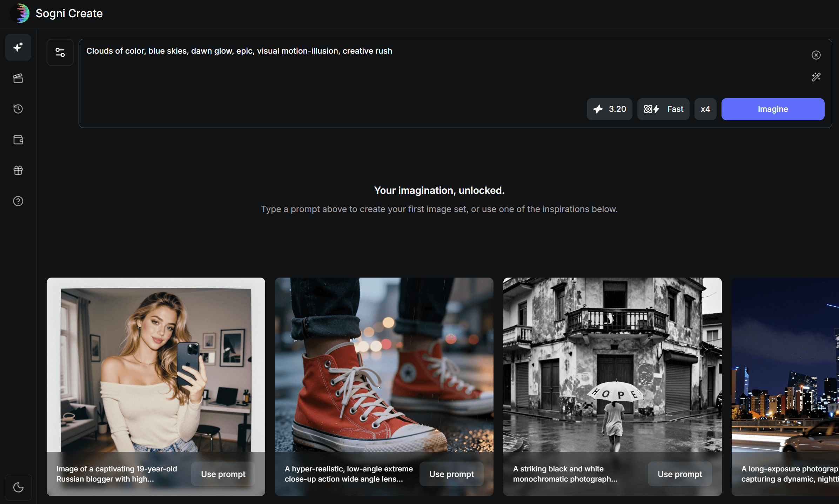This screenshot has width=839, height=504.
Task: Open the 3.20 token cost selector
Action: pos(609,109)
